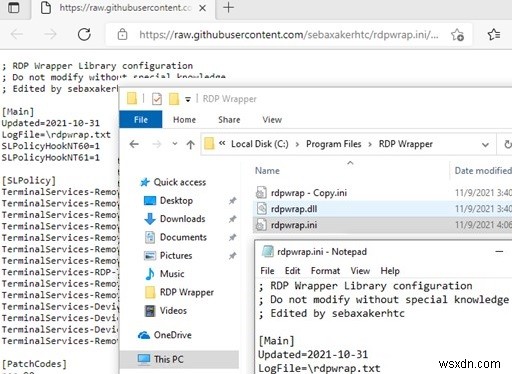Click the pin icon next to Documents

pyautogui.click(x=232, y=237)
